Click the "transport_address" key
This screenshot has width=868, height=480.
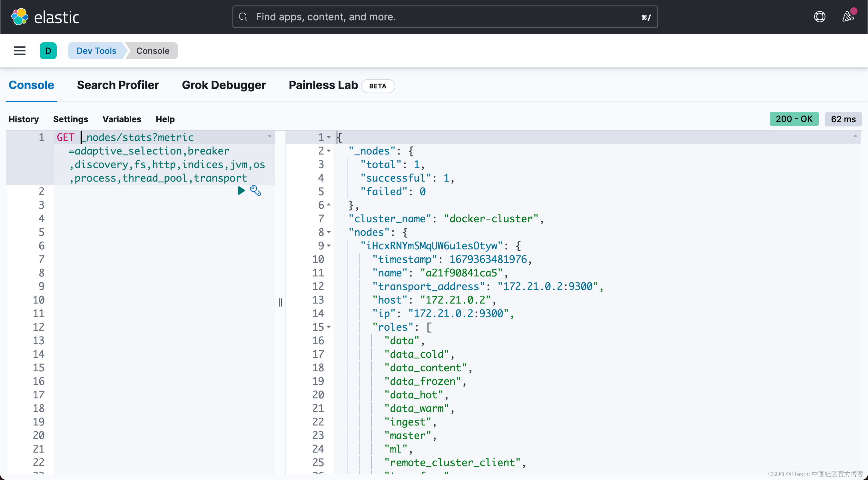point(429,286)
